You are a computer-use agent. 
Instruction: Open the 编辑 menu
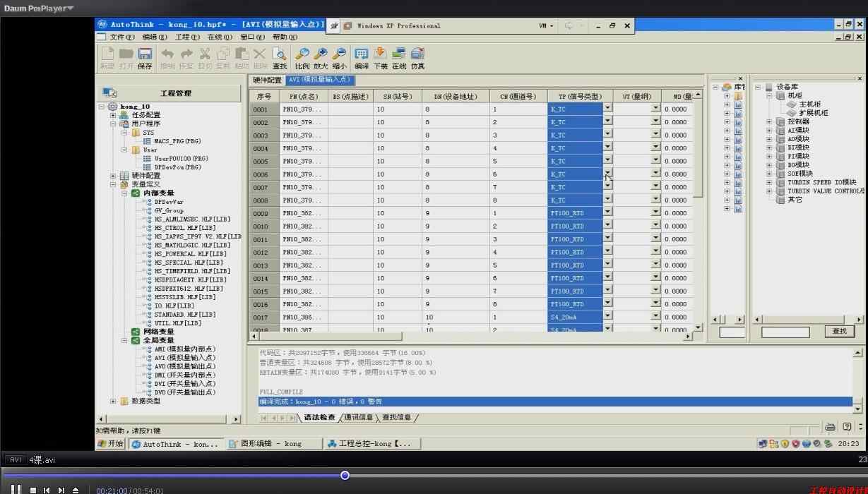[x=155, y=37]
